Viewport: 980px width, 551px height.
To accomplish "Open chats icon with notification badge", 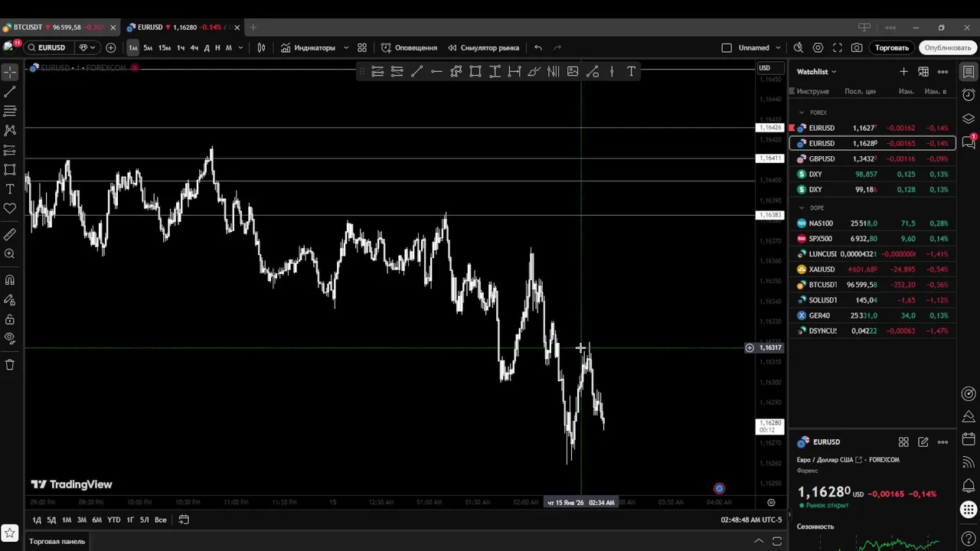I will tap(969, 142).
